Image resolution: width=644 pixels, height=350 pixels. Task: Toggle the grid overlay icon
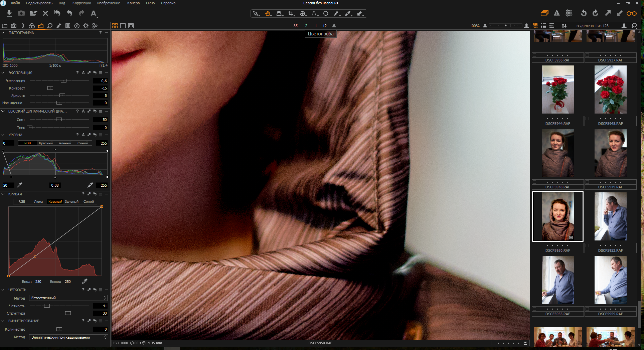coord(569,13)
